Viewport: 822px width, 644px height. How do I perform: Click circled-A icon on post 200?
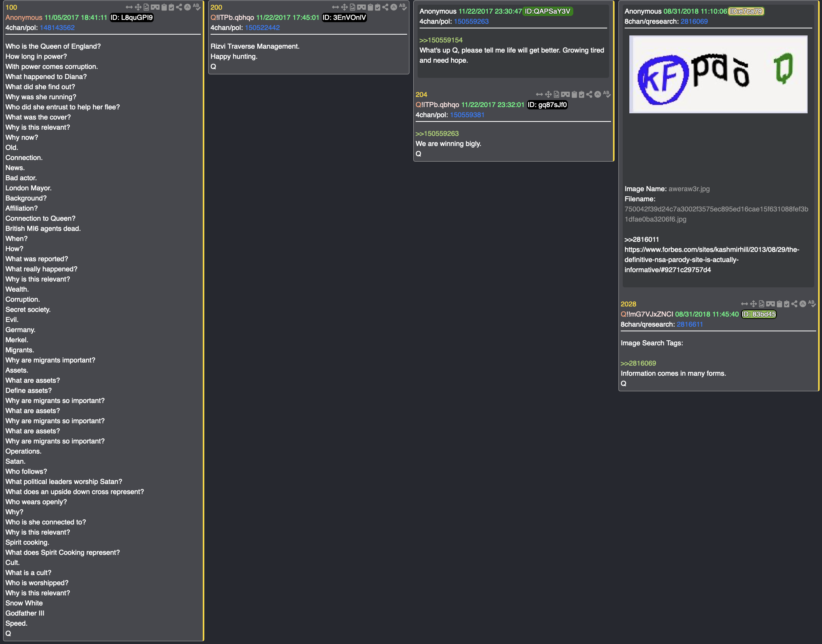[394, 7]
